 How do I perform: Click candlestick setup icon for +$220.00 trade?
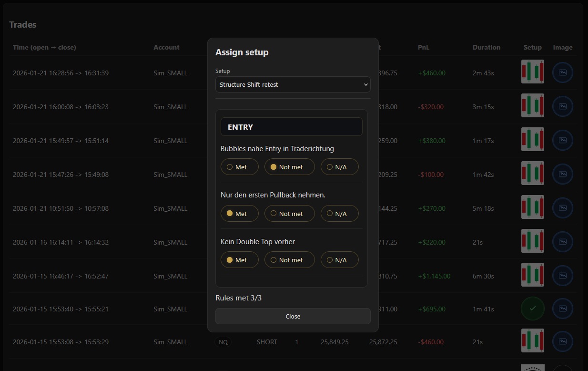coord(532,241)
